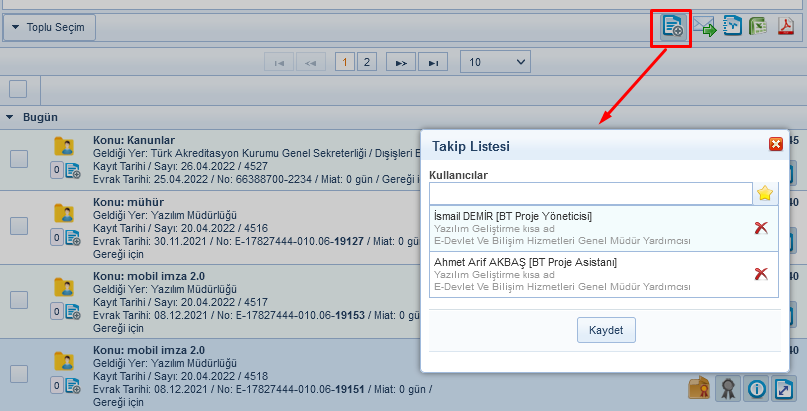Open the Toplu Seçim dropdown
The width and height of the screenshot is (807, 411).
coord(49,28)
